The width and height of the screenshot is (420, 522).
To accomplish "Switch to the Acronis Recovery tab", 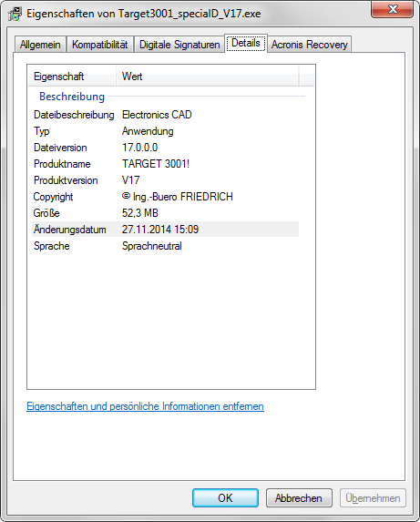I will click(309, 45).
